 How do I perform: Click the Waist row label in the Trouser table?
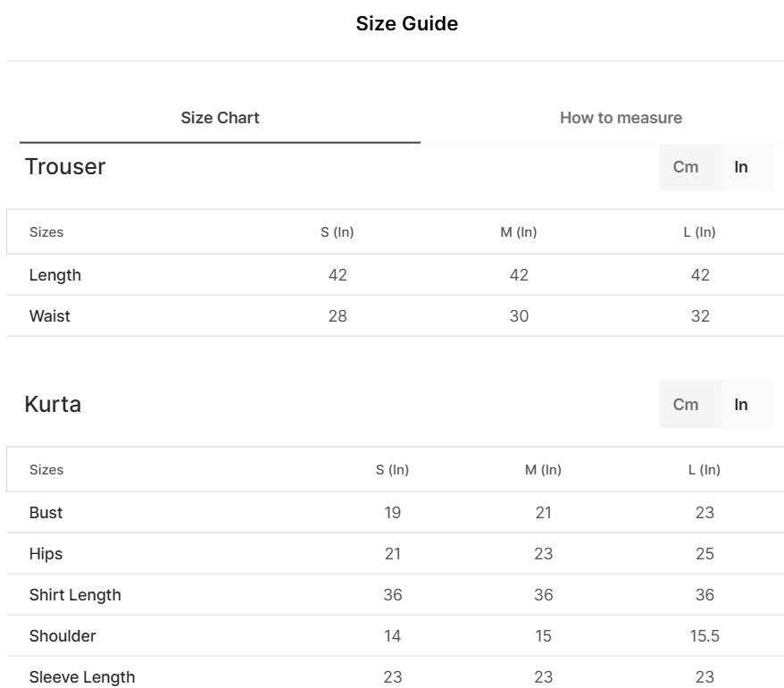50,316
